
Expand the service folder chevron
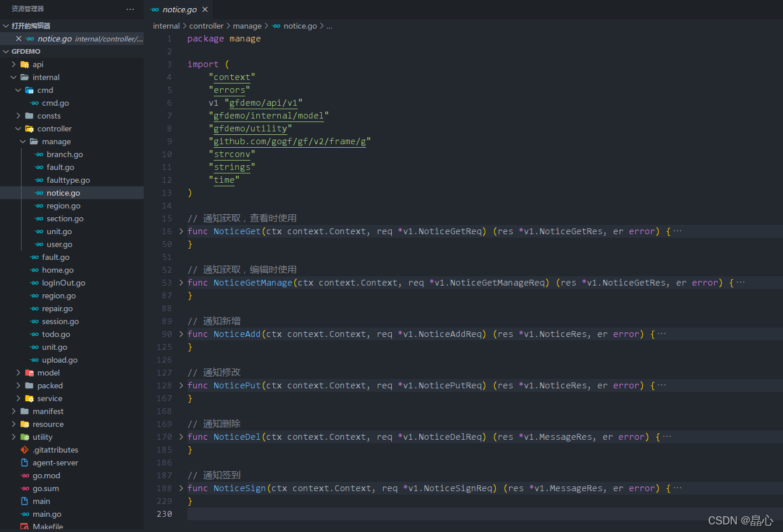coord(19,398)
